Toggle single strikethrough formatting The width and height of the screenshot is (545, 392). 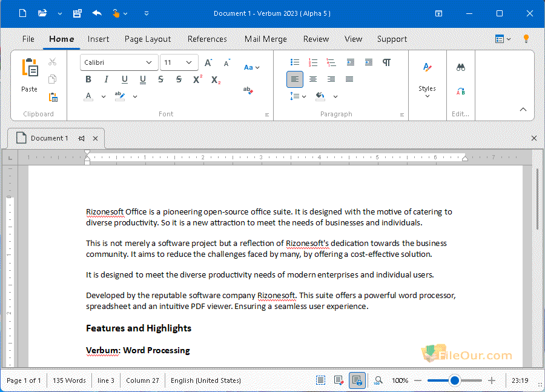tap(160, 79)
